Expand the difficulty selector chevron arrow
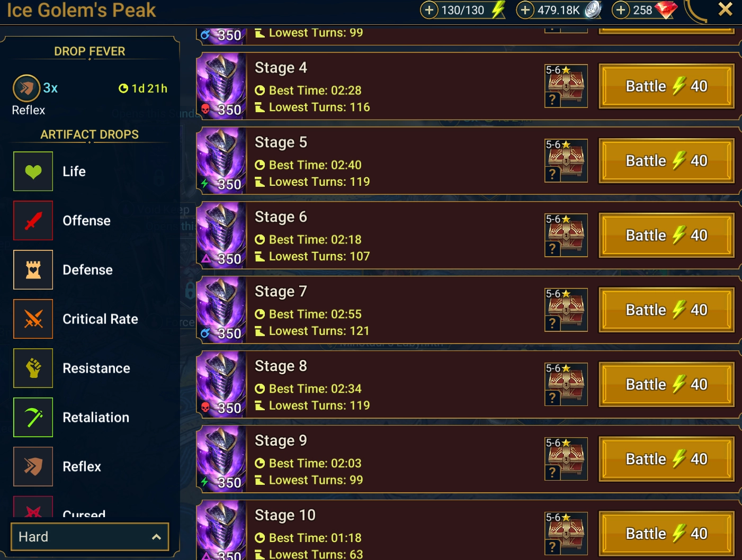Viewport: 742px width, 560px height. click(x=156, y=537)
